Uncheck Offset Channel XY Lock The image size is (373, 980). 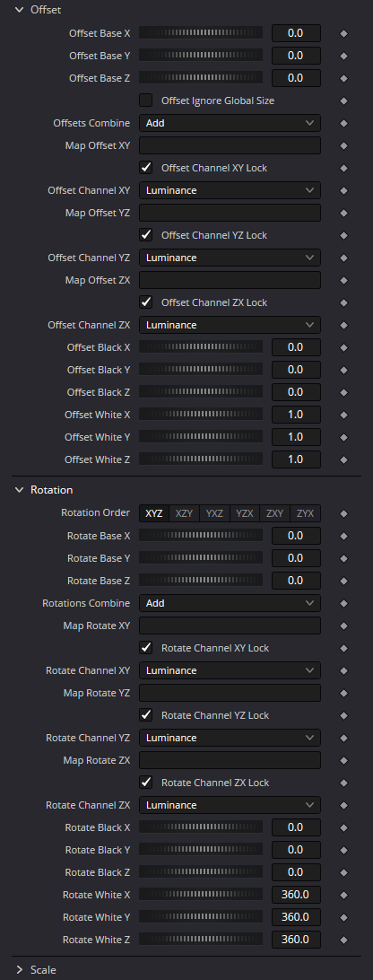pyautogui.click(x=145, y=168)
